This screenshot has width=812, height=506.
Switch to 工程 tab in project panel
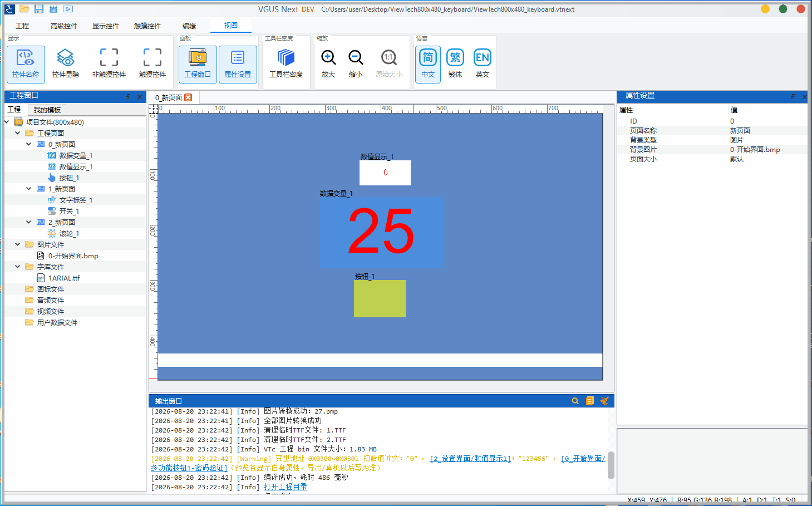(x=14, y=110)
